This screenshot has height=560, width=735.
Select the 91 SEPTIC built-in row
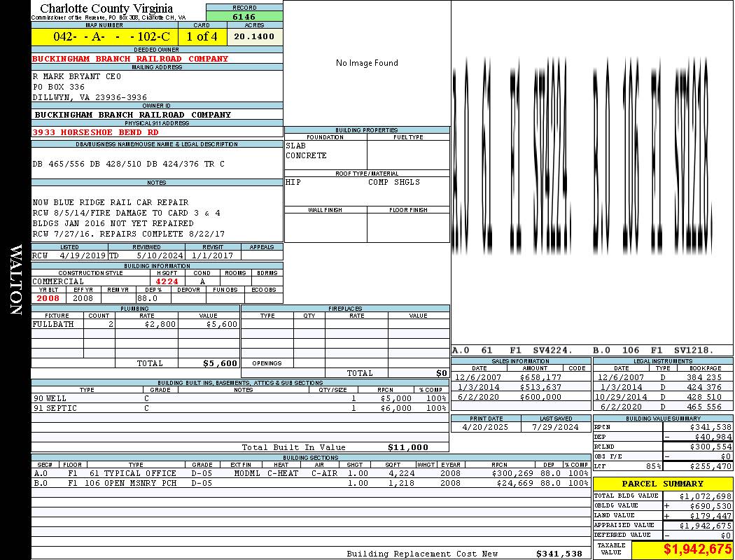pos(240,408)
